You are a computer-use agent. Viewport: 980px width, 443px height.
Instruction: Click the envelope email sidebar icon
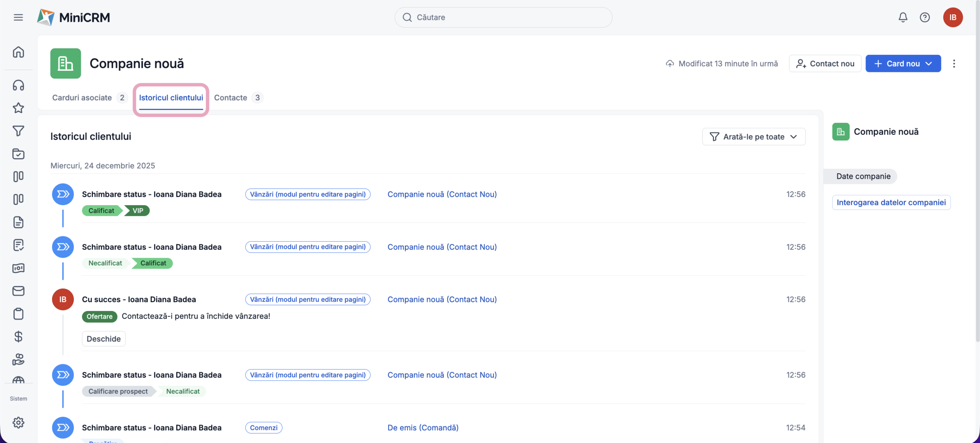(18, 291)
